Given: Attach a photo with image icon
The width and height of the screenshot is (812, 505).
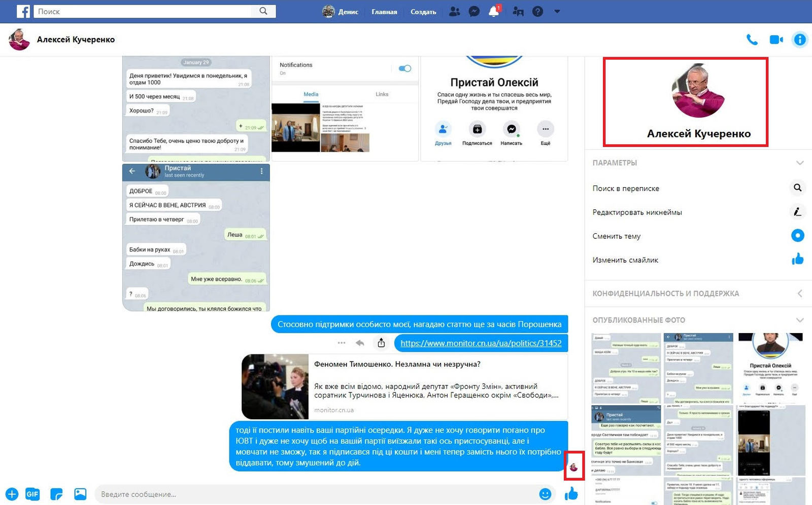Looking at the screenshot, I should pos(80,494).
